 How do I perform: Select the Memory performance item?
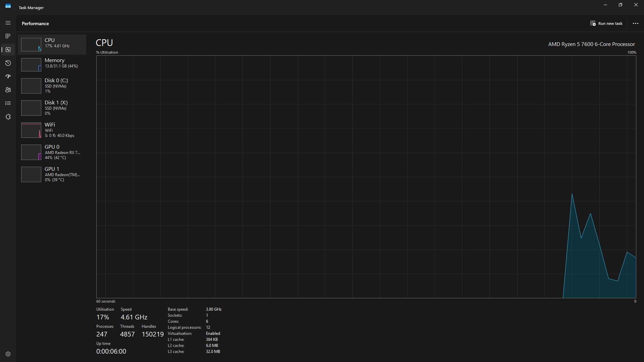[x=52, y=65]
